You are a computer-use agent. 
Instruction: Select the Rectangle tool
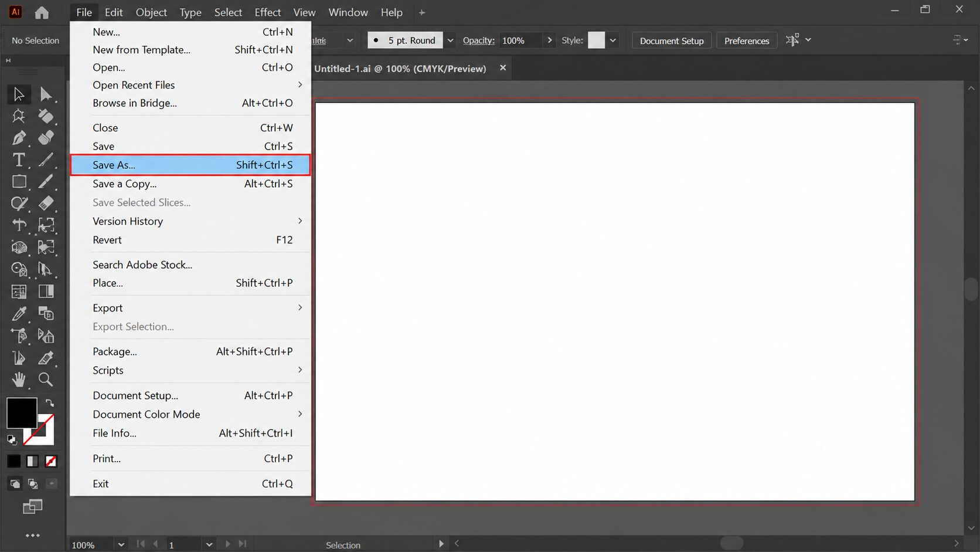coord(19,182)
